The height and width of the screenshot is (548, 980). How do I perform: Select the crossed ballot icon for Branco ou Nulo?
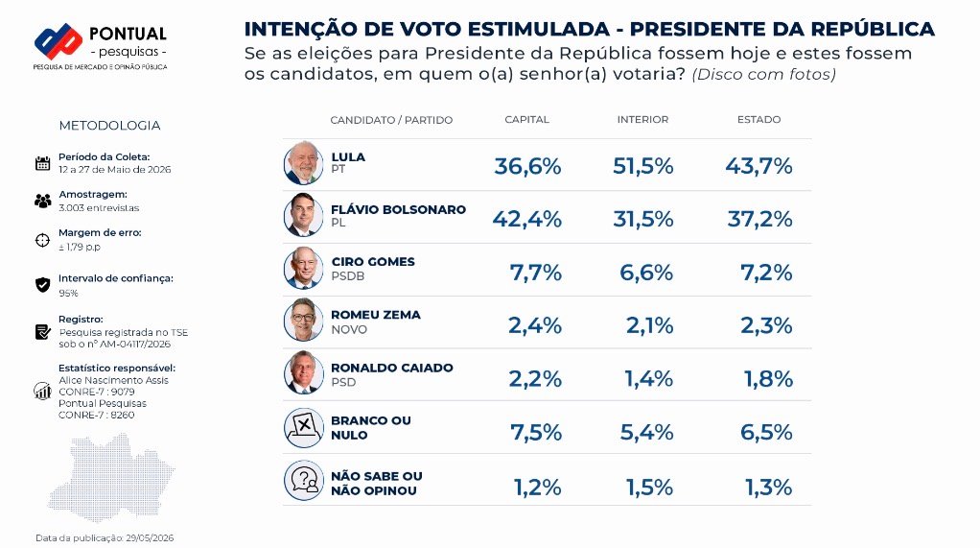pyautogui.click(x=304, y=428)
